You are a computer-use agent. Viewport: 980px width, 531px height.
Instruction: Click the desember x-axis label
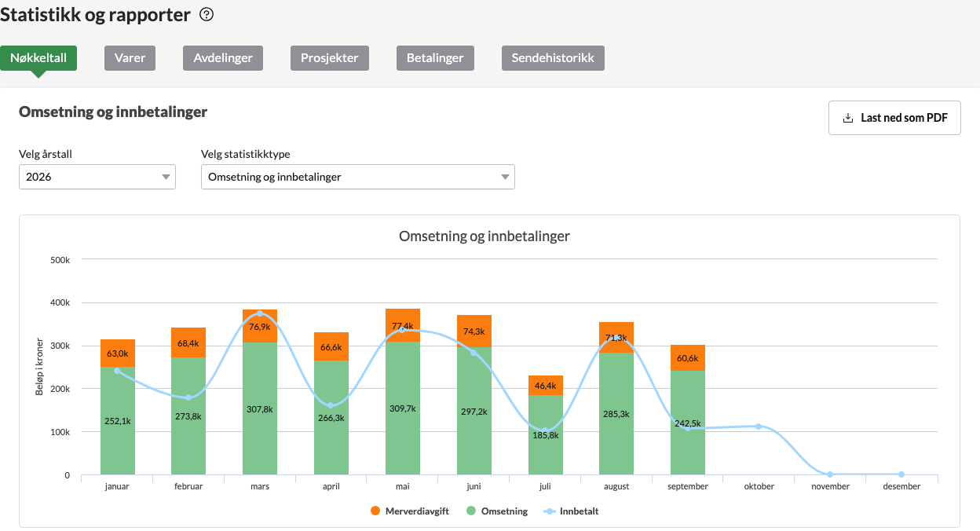click(x=901, y=486)
